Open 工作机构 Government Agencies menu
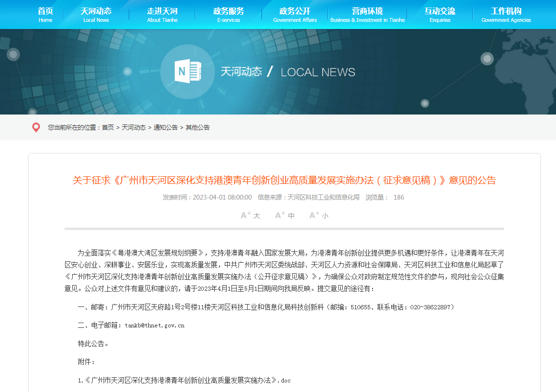Image resolution: width=556 pixels, height=392 pixels. (x=506, y=15)
